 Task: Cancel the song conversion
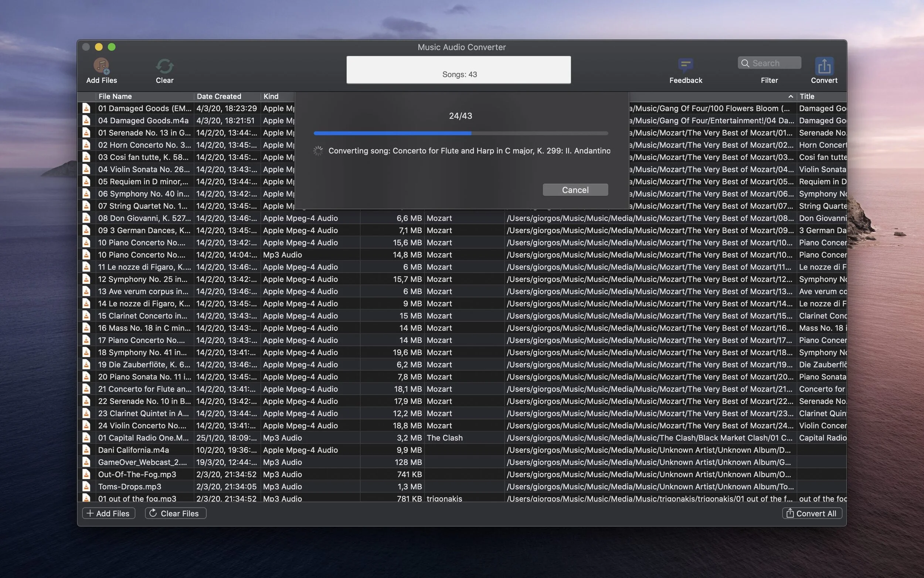[x=575, y=190]
